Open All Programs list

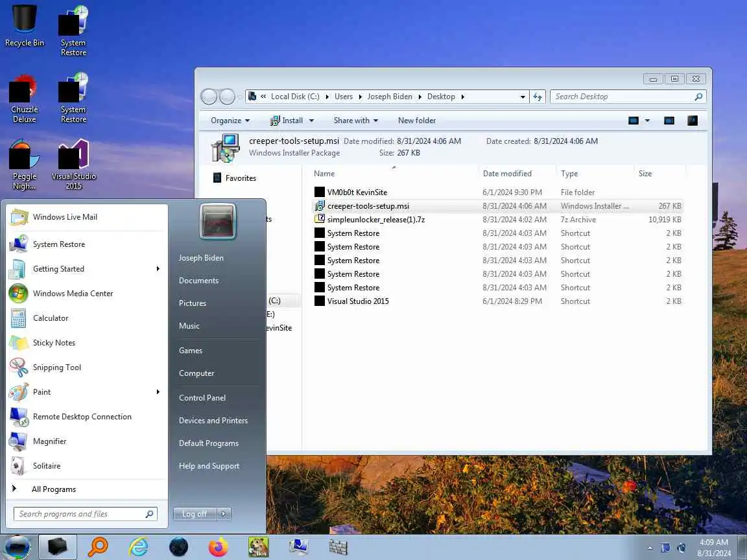click(54, 489)
